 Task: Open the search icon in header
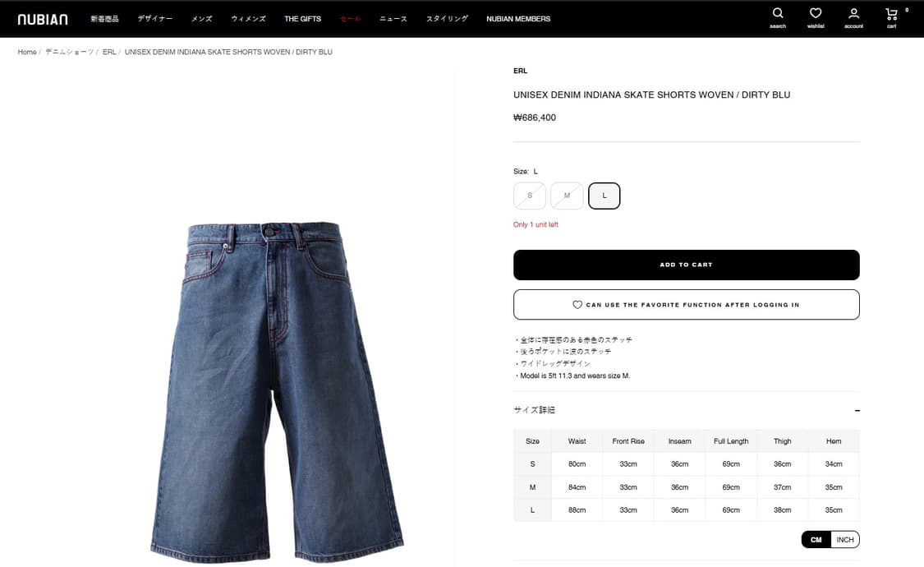778,13
